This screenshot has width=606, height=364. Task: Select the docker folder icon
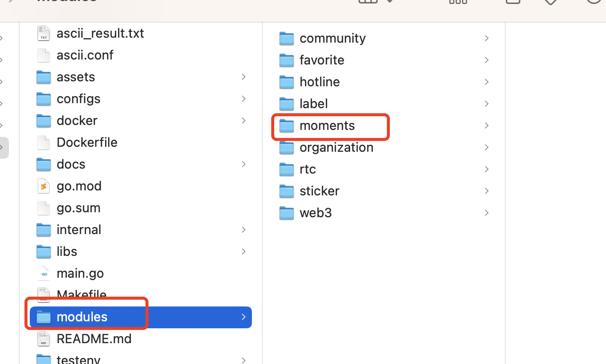pos(44,121)
